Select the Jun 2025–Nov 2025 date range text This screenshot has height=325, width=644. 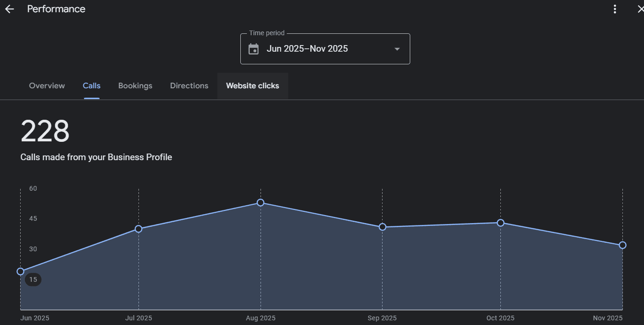click(307, 49)
